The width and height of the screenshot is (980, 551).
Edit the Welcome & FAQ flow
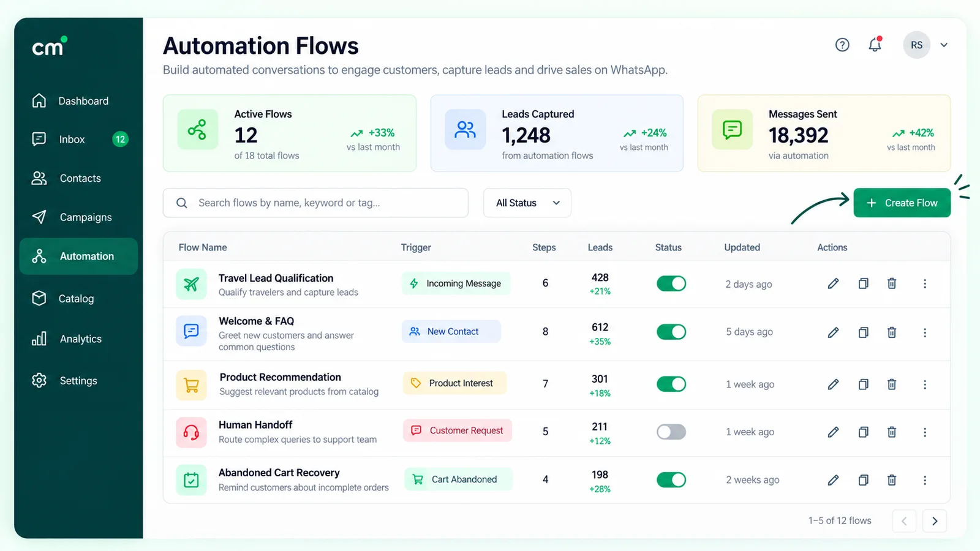click(x=833, y=332)
